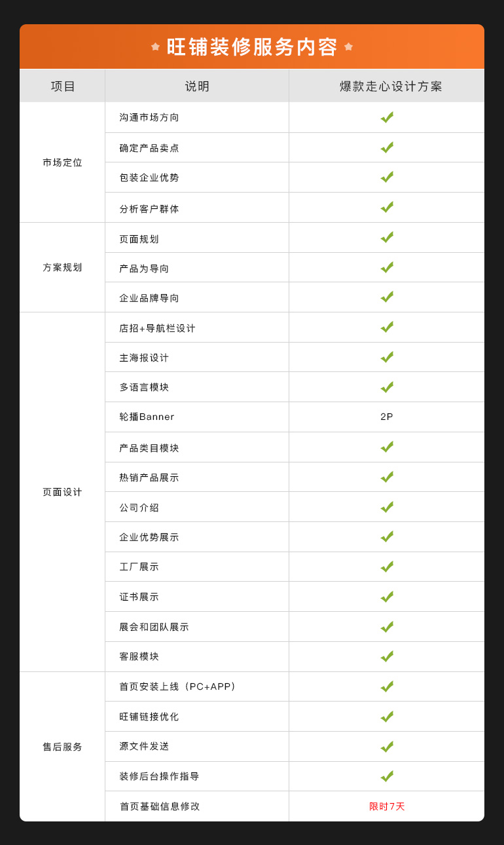This screenshot has width=504, height=845.
Task: Click the checkmark beside 源文件发送
Action: point(387,747)
